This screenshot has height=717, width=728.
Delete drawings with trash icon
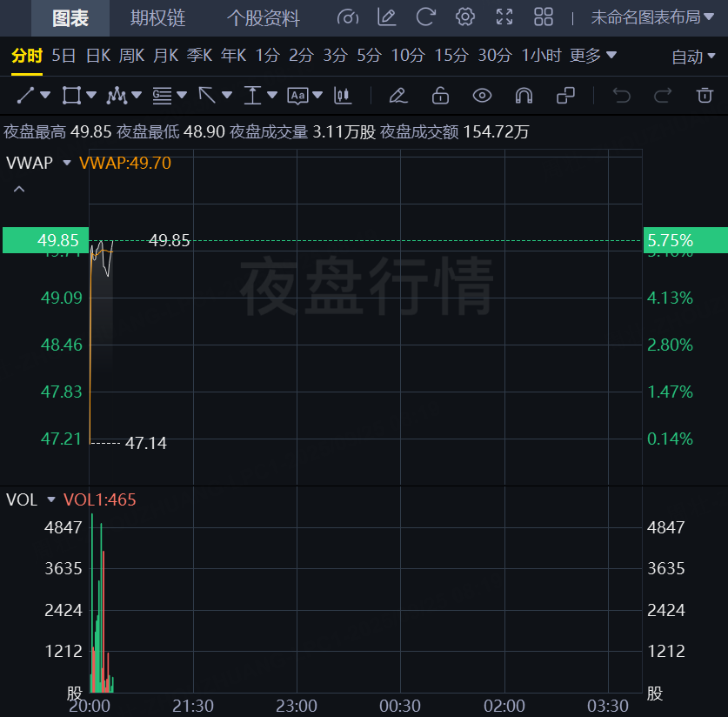click(x=705, y=95)
